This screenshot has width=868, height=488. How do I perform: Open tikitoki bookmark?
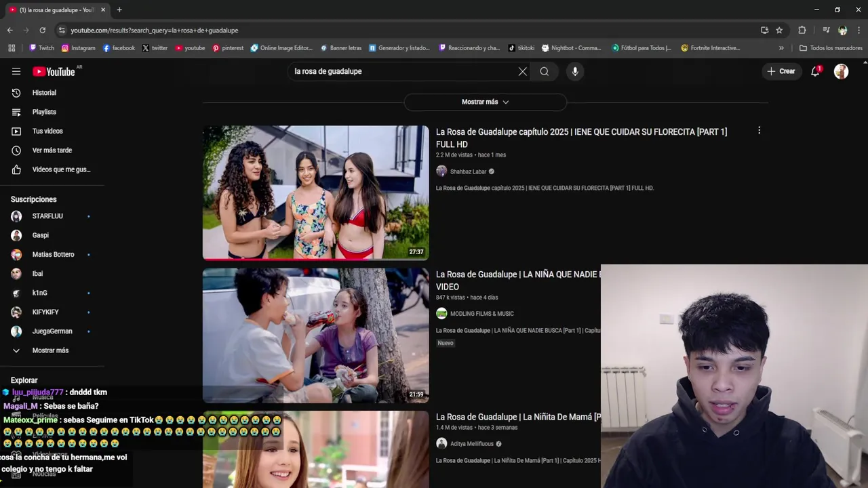(521, 48)
